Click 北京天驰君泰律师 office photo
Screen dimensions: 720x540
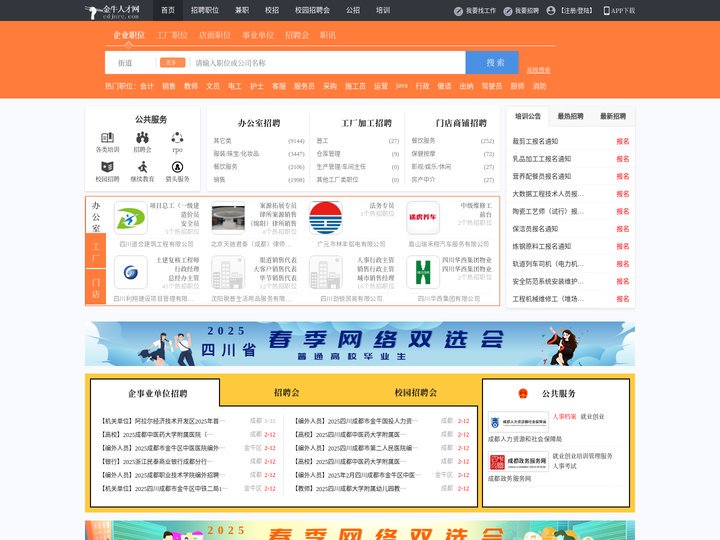pos(228,218)
